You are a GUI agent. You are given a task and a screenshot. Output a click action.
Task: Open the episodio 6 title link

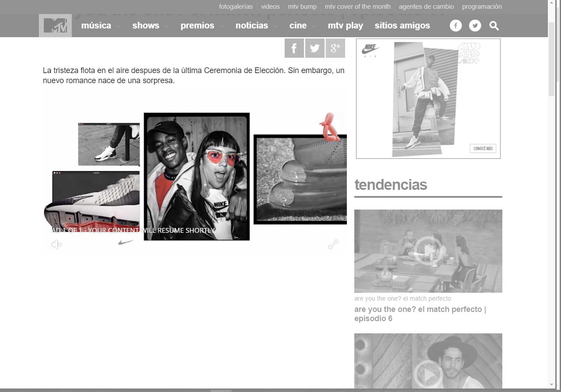click(420, 314)
